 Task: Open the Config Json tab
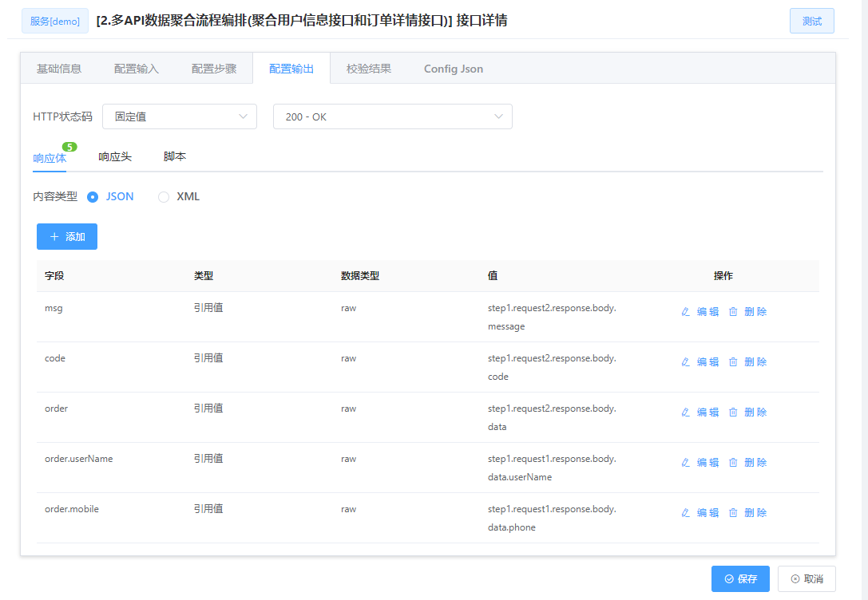pyautogui.click(x=454, y=69)
